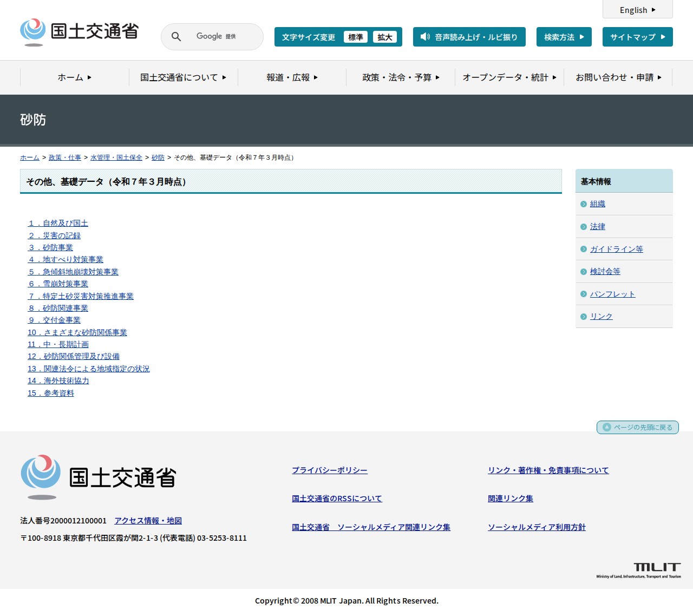Image resolution: width=693 pixels, height=616 pixels.
Task: Open the 報道・広報 menu
Action: tap(292, 77)
